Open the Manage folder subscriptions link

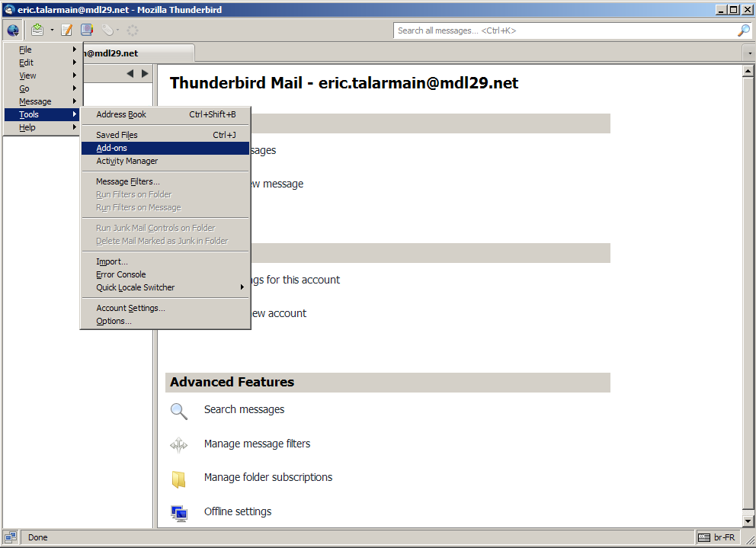268,478
